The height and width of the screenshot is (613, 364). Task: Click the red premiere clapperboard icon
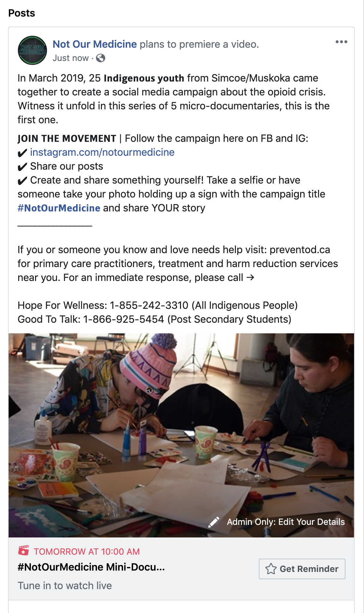(23, 550)
